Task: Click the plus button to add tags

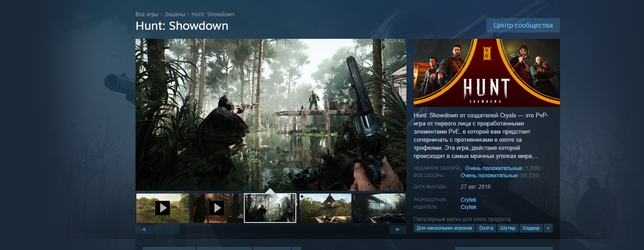Action: point(548,228)
